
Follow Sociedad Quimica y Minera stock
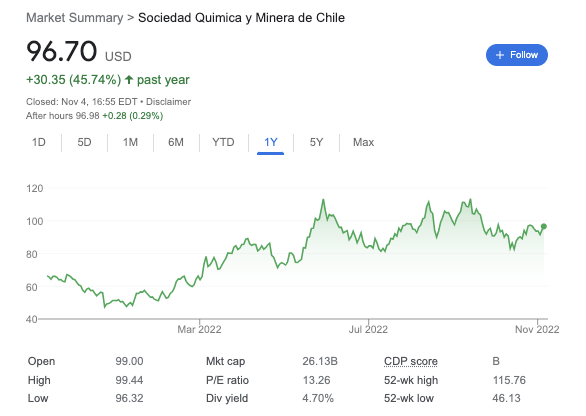click(x=517, y=55)
